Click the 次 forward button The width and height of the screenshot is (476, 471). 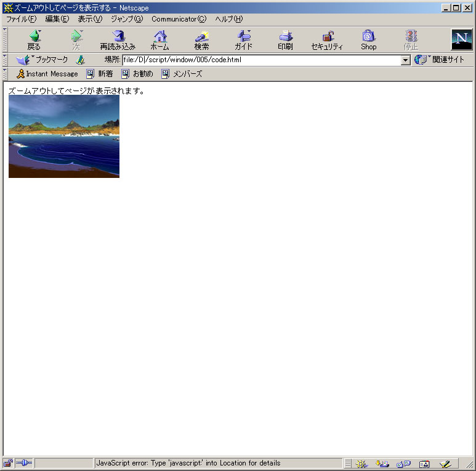click(76, 40)
